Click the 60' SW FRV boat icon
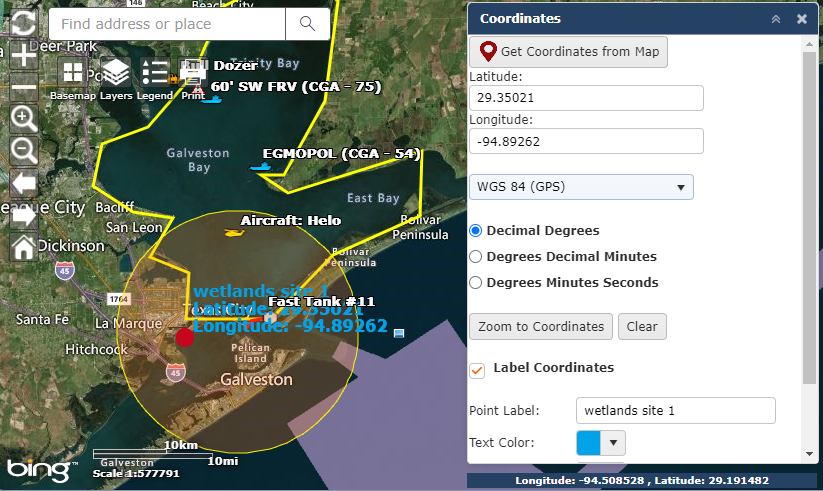 click(212, 98)
